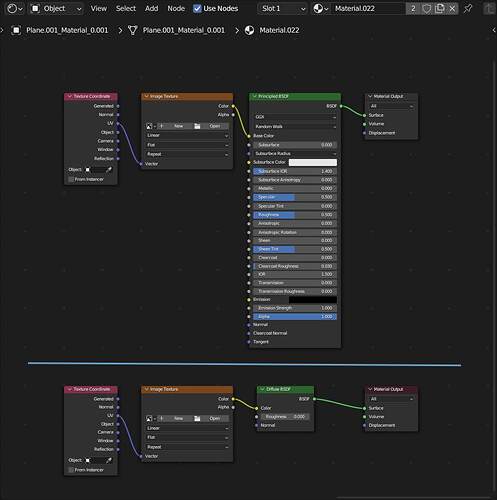This screenshot has width=497, height=500.
Task: Open the View menu
Action: [99, 9]
